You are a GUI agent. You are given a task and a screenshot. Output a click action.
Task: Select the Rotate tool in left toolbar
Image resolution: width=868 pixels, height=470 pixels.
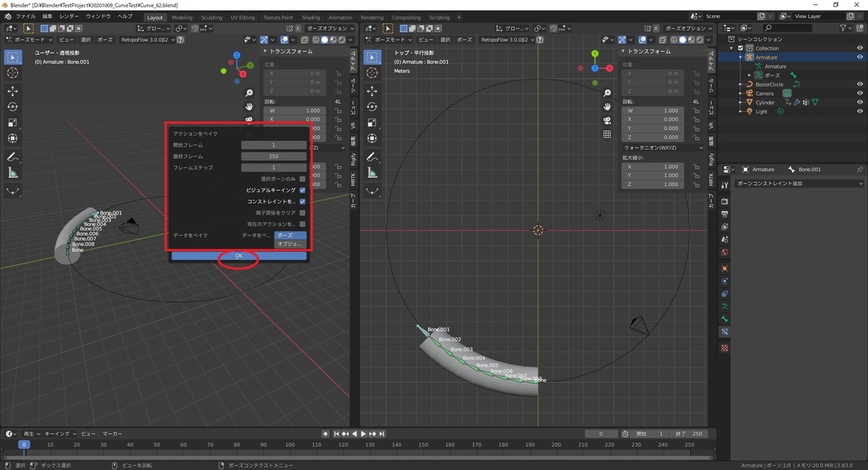[13, 106]
